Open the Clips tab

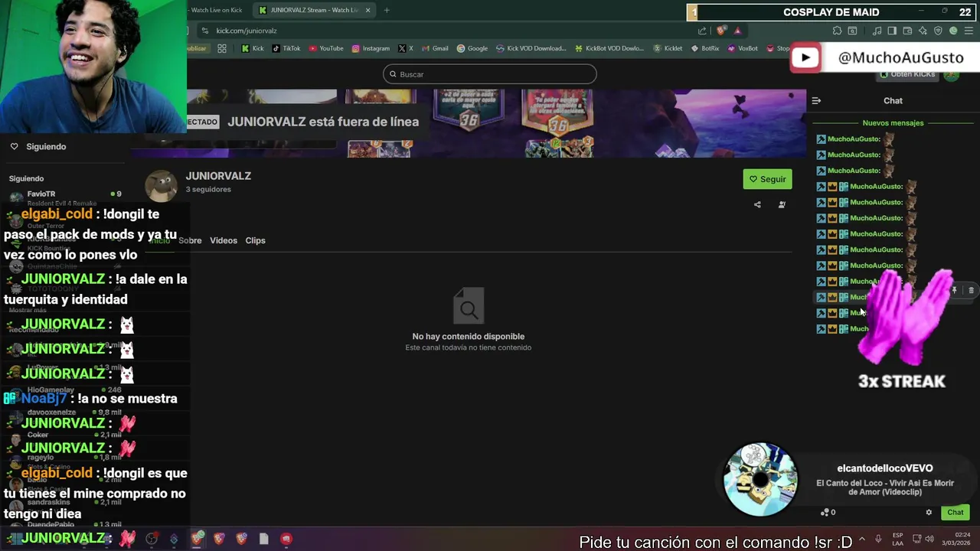pos(255,240)
